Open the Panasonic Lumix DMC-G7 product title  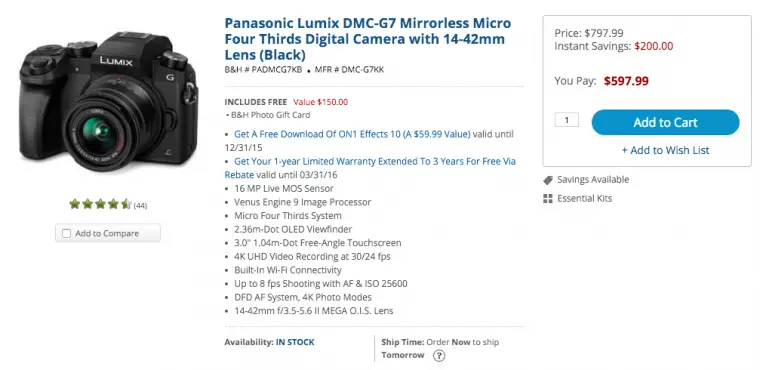(368, 39)
